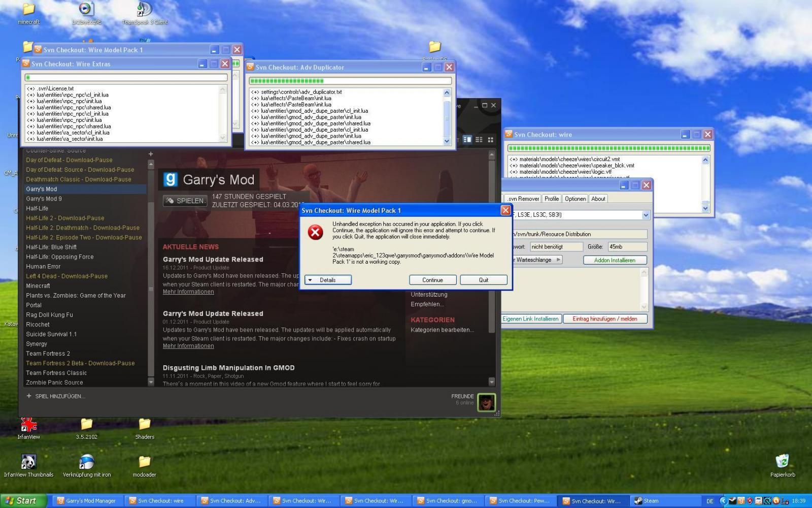Screen dimensions: 812x508
Task: Click down arrow of Adv Duplicator log scrollbar
Action: [x=447, y=141]
